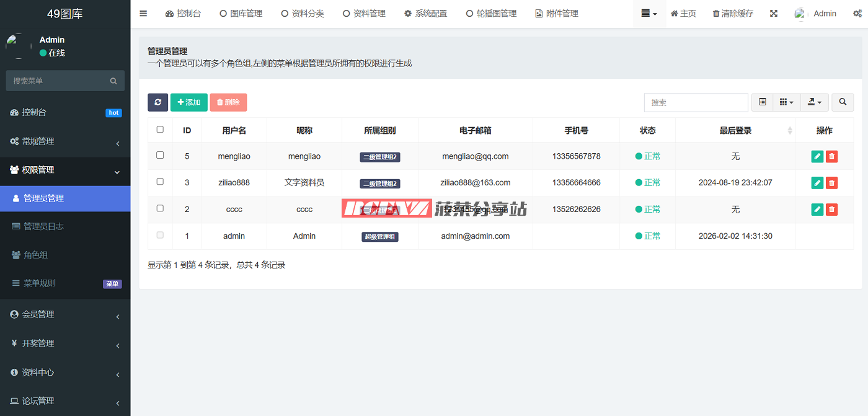
Task: Select the checkbox for user mengliao
Action: point(160,156)
